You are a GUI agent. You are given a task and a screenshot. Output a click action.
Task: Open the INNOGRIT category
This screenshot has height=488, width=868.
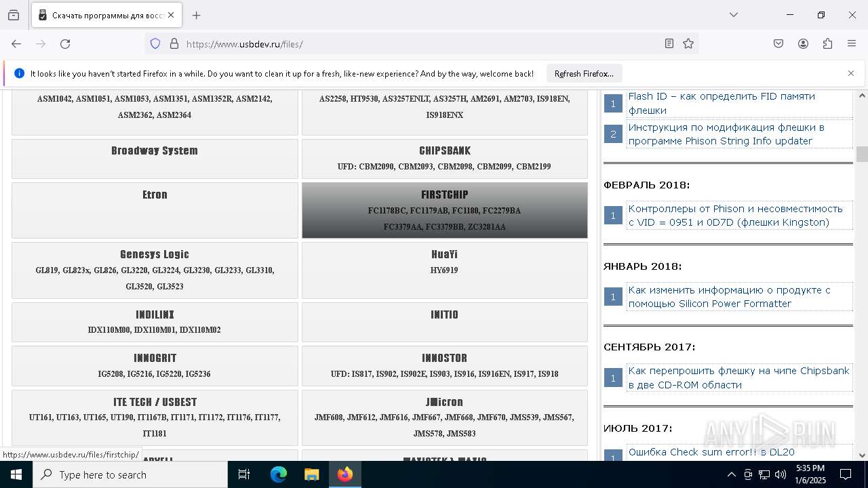155,366
